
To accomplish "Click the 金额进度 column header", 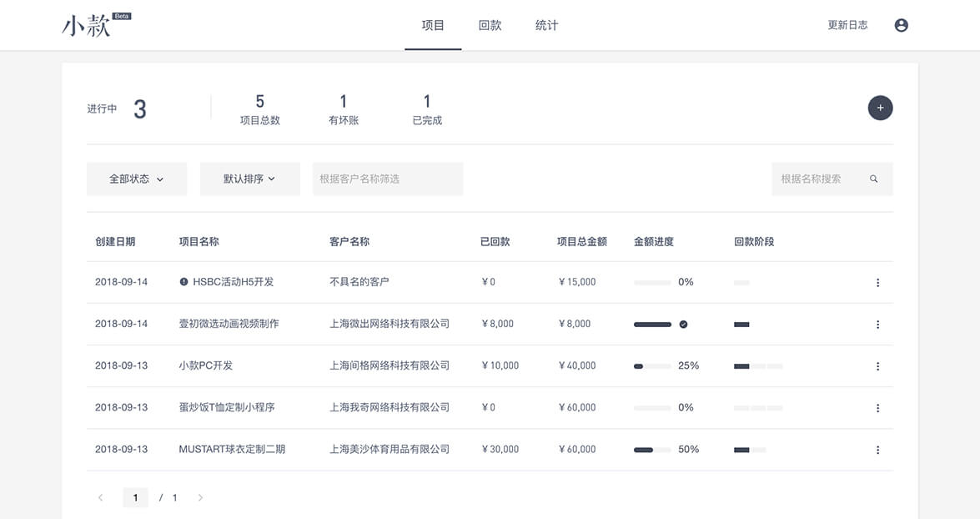I will coord(654,242).
